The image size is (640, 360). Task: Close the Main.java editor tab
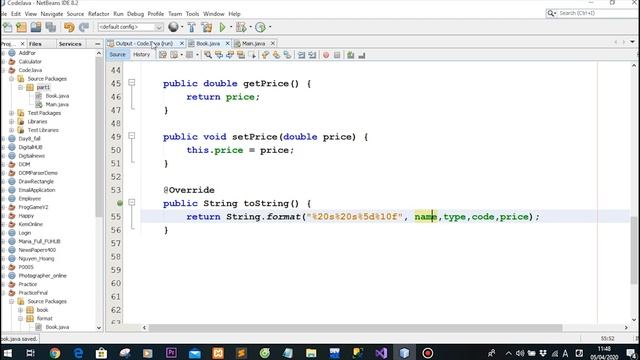273,43
